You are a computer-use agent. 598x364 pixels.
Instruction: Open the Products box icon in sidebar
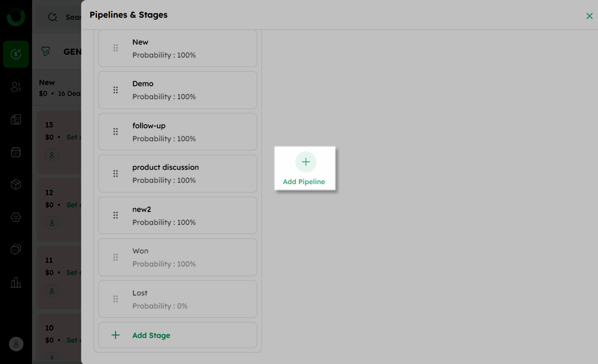16,185
